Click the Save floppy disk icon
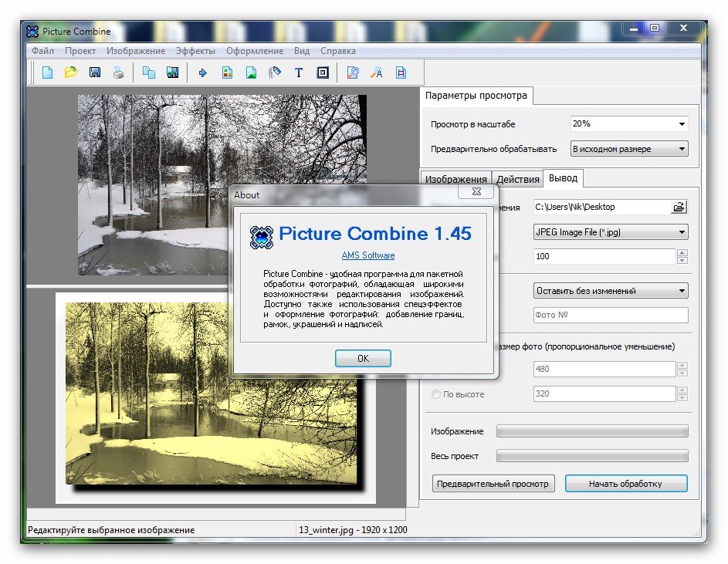The height and width of the screenshot is (564, 728). [x=95, y=73]
